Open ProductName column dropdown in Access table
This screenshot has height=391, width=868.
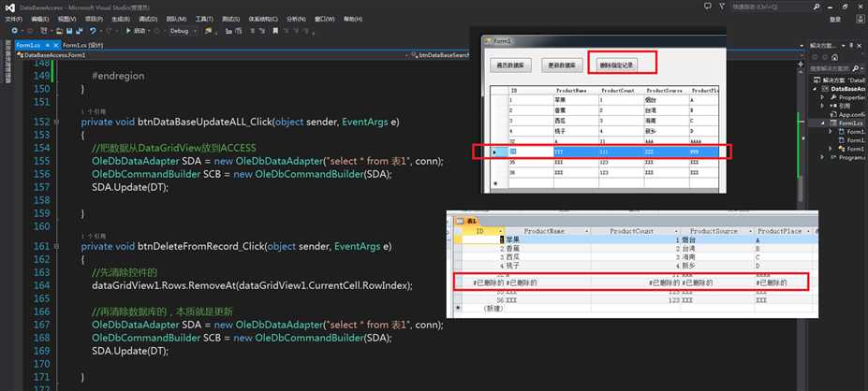click(x=587, y=231)
